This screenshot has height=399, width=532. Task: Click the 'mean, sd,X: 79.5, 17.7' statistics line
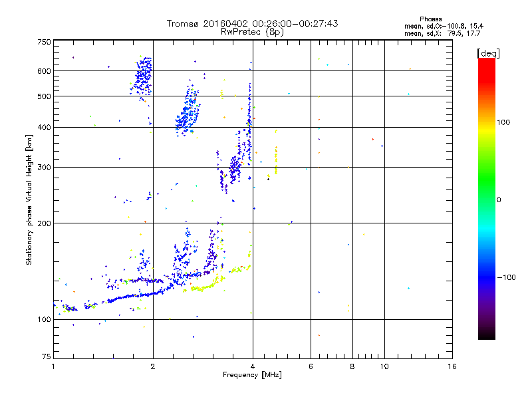coord(442,33)
